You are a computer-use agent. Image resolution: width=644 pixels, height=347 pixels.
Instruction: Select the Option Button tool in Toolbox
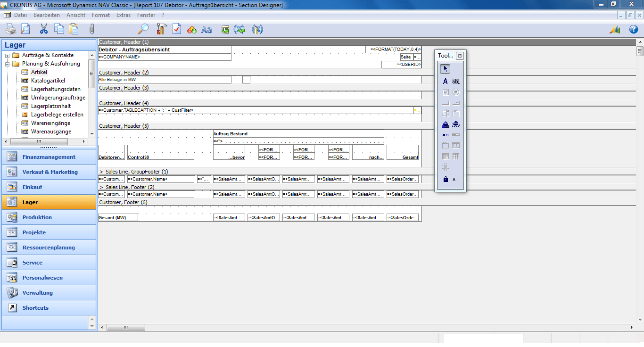pyautogui.click(x=455, y=92)
